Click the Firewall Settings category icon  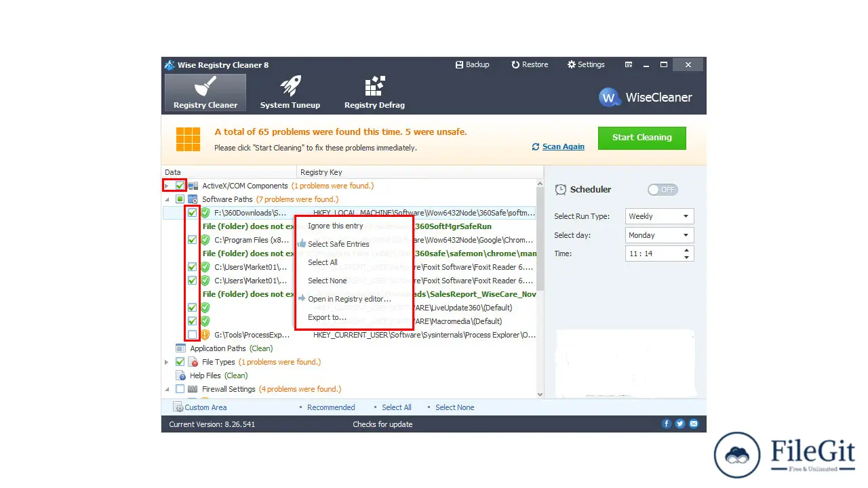click(193, 389)
